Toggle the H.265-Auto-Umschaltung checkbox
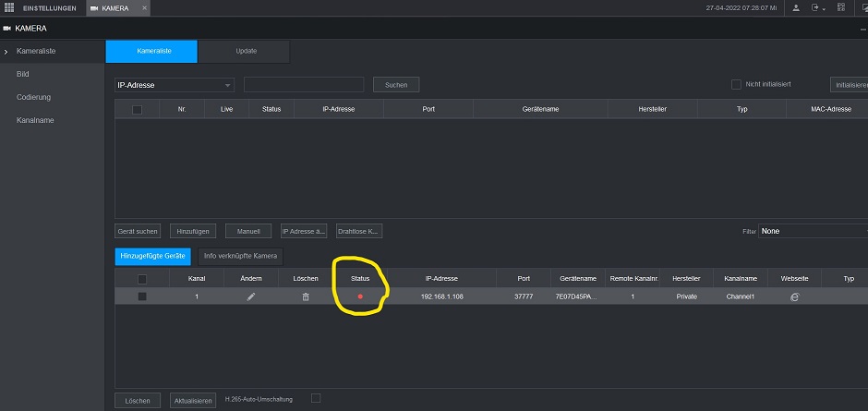 (x=316, y=399)
